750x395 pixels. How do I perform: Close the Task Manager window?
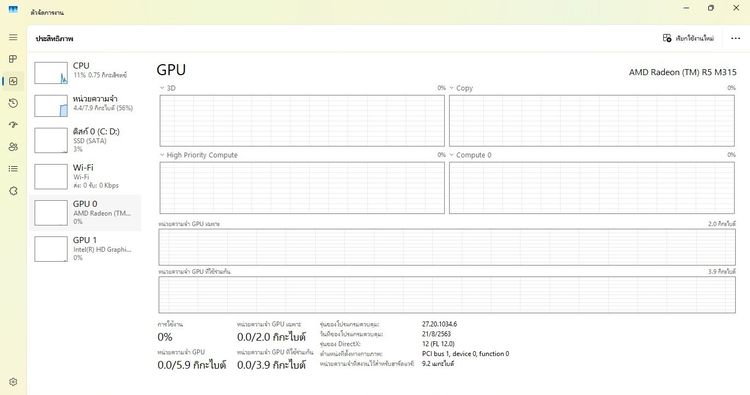736,8
